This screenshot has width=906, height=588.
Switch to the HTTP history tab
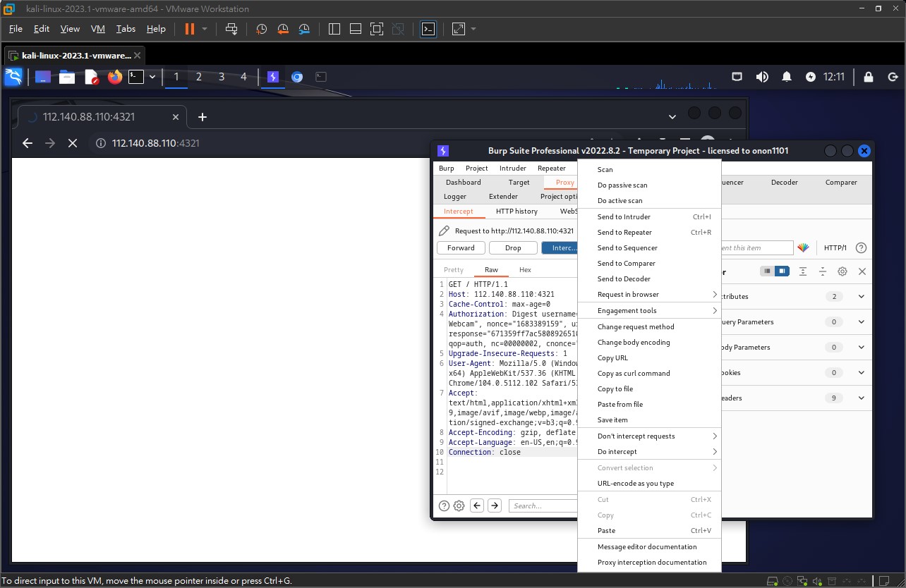point(517,212)
